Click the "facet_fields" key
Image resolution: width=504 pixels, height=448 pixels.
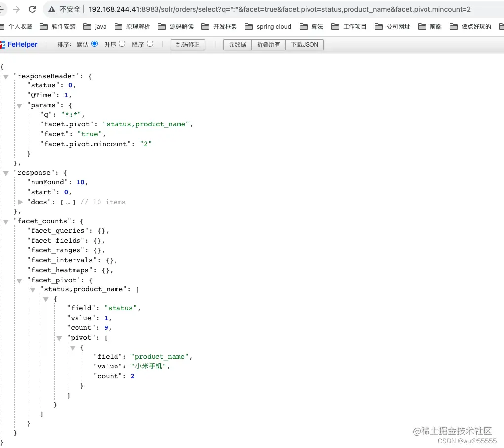[x=56, y=241]
